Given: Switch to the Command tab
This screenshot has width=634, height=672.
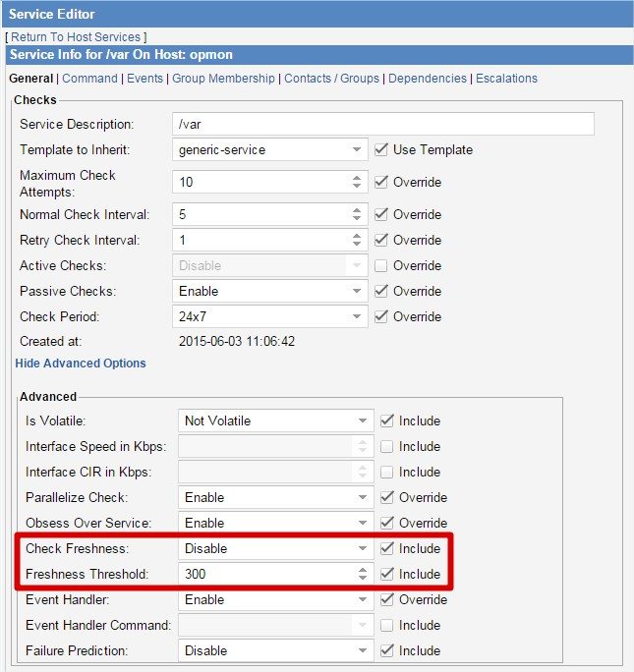Looking at the screenshot, I should [89, 79].
